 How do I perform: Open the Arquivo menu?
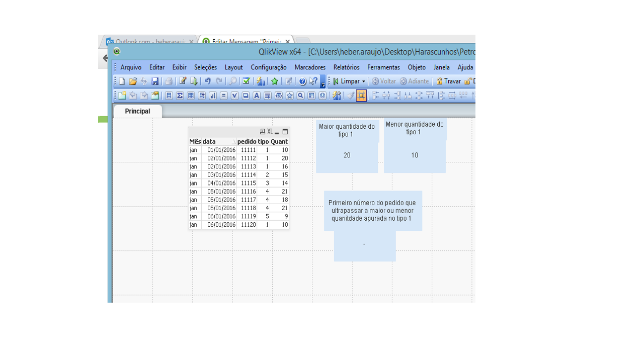point(131,67)
